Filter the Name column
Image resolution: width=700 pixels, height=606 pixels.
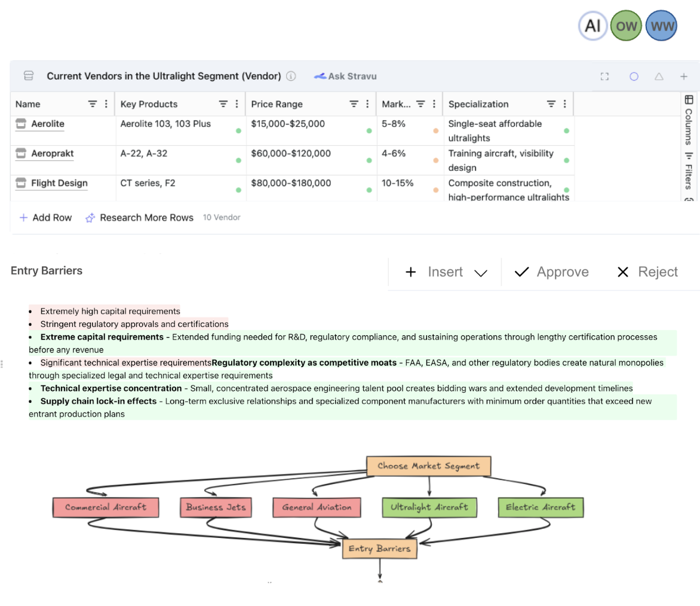[x=93, y=104]
